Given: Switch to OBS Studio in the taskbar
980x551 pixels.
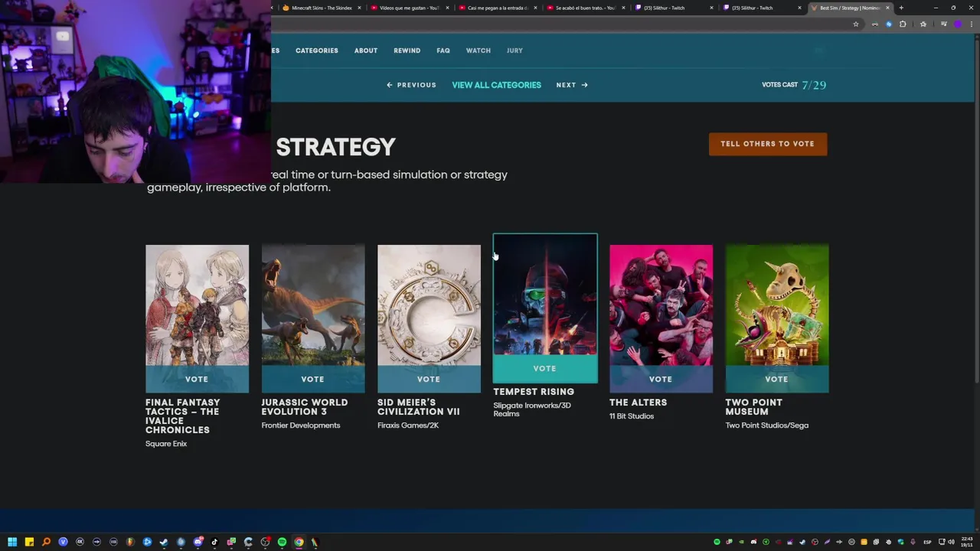Looking at the screenshot, I should point(265,542).
